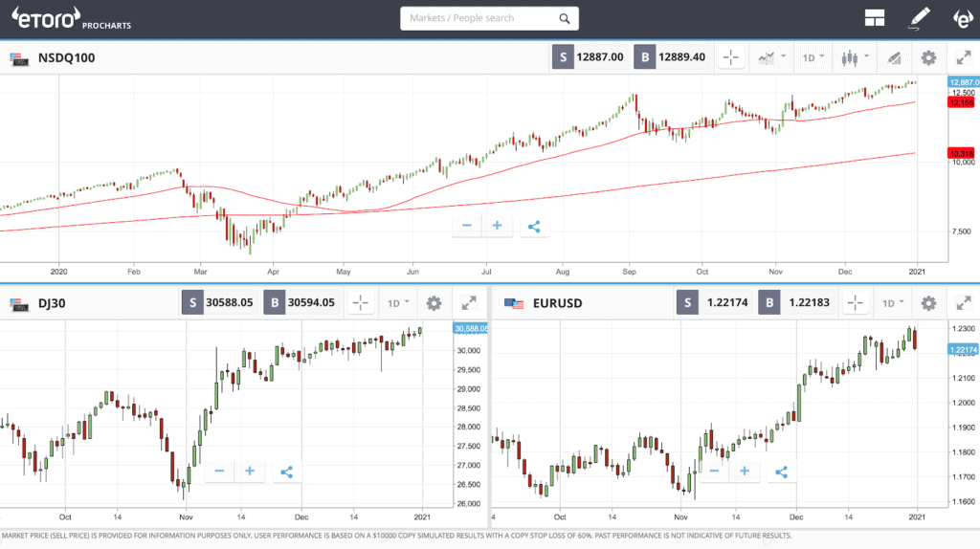Expand DJ30 chart to fullscreen
Image resolution: width=980 pixels, height=549 pixels.
coord(469,303)
